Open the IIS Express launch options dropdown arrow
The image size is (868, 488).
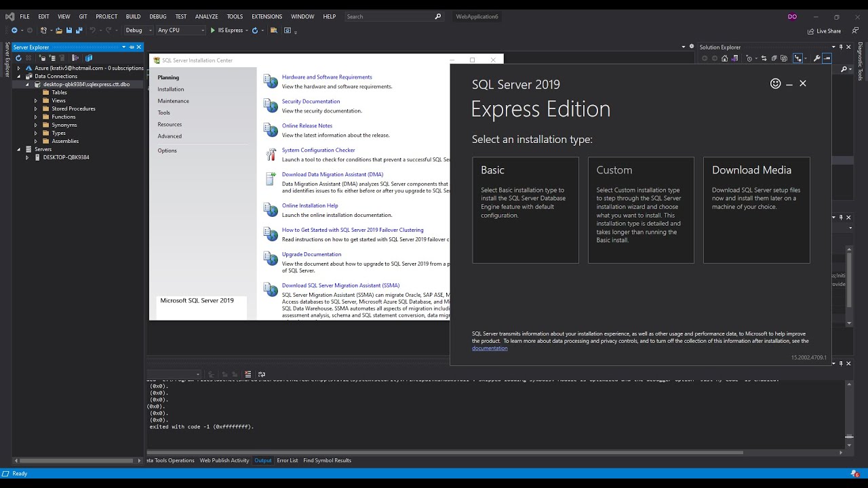pyautogui.click(x=247, y=30)
